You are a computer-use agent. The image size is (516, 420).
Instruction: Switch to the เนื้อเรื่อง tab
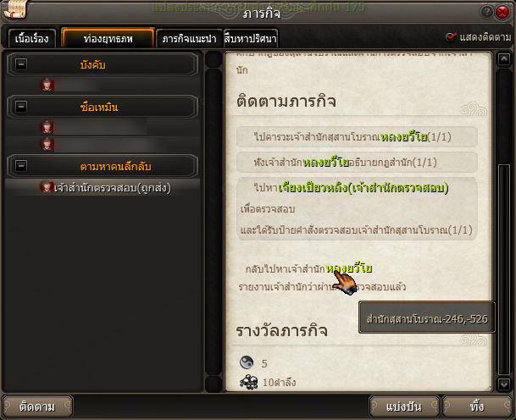pyautogui.click(x=31, y=38)
